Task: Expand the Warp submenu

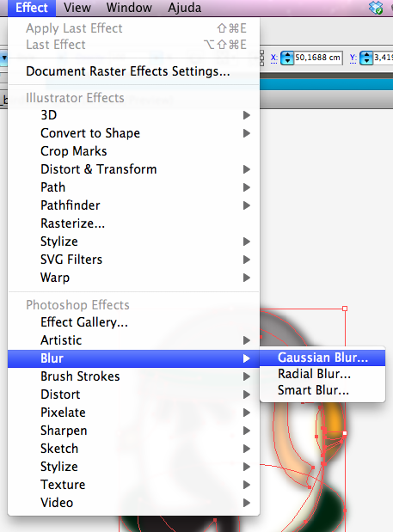Action: click(x=133, y=278)
